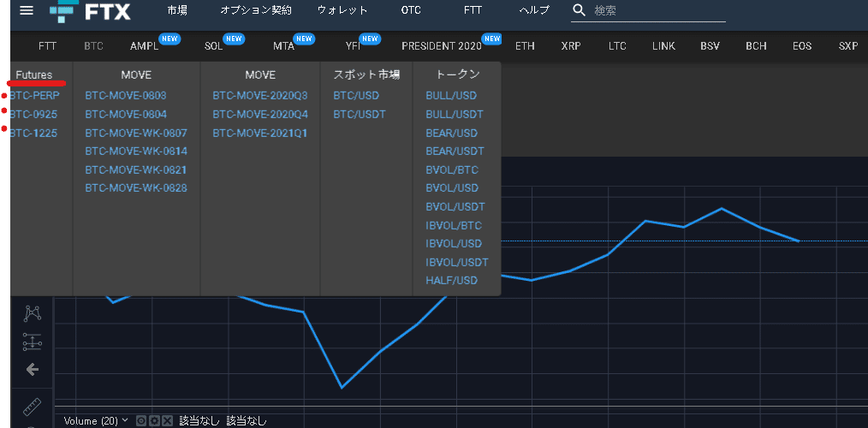The image size is (868, 428).
Task: Open the IBVOL/USD token
Action: point(454,244)
